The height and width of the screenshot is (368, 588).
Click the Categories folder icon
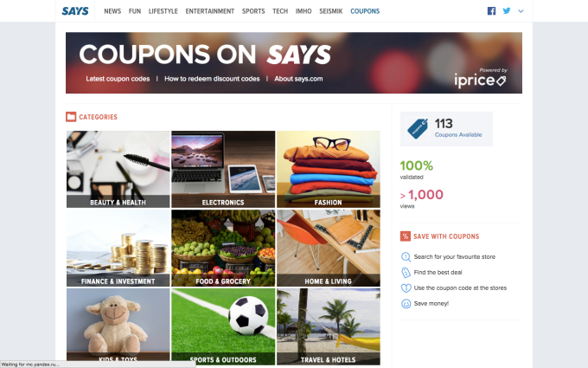tap(71, 117)
